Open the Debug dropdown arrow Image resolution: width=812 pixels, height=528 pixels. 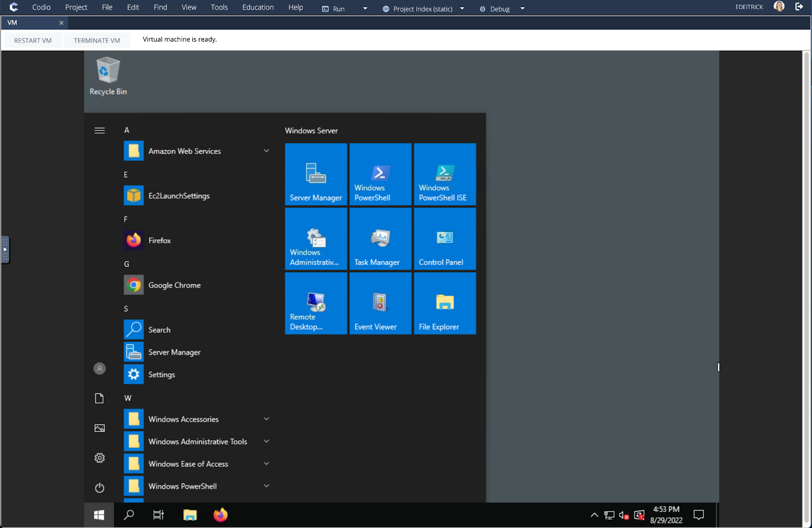pyautogui.click(x=522, y=8)
